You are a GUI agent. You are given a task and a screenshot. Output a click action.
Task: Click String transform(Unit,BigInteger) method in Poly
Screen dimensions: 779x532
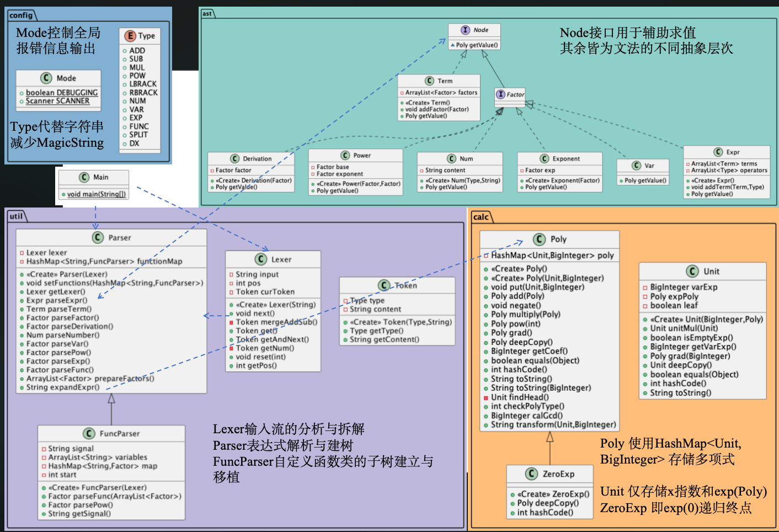pos(553,424)
